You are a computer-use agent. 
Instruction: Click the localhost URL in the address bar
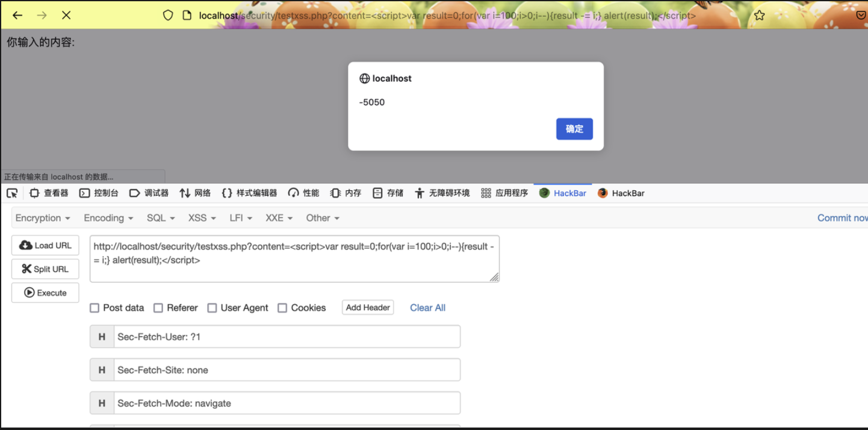pos(447,16)
